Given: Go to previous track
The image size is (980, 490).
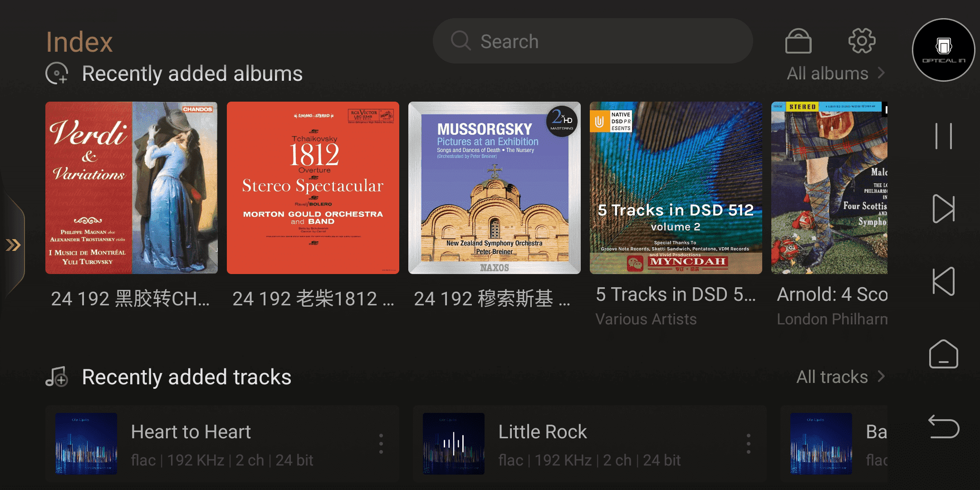Looking at the screenshot, I should 944,281.
